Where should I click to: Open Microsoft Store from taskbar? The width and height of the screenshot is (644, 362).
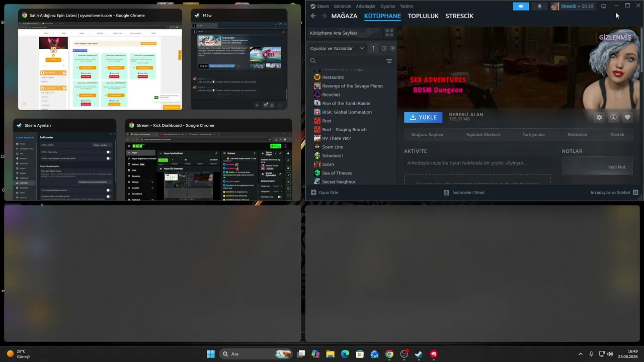[360, 354]
